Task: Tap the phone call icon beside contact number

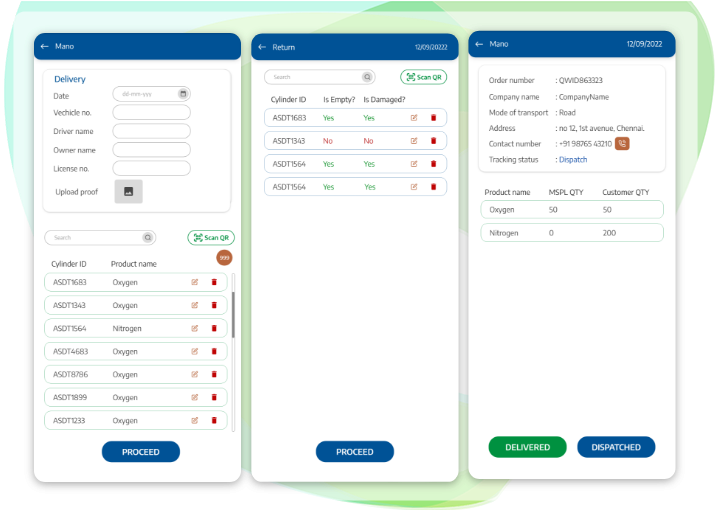Action: (x=622, y=144)
